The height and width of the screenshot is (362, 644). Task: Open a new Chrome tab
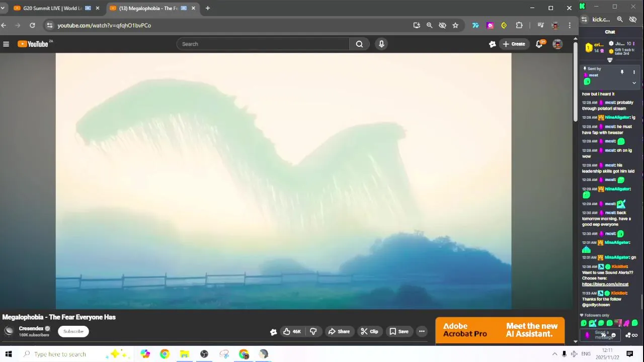207,8
